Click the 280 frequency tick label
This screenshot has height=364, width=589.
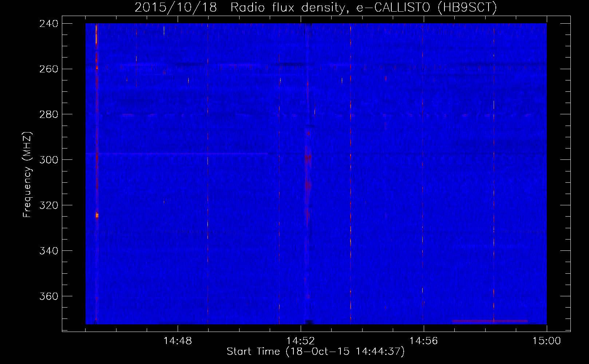click(x=49, y=115)
